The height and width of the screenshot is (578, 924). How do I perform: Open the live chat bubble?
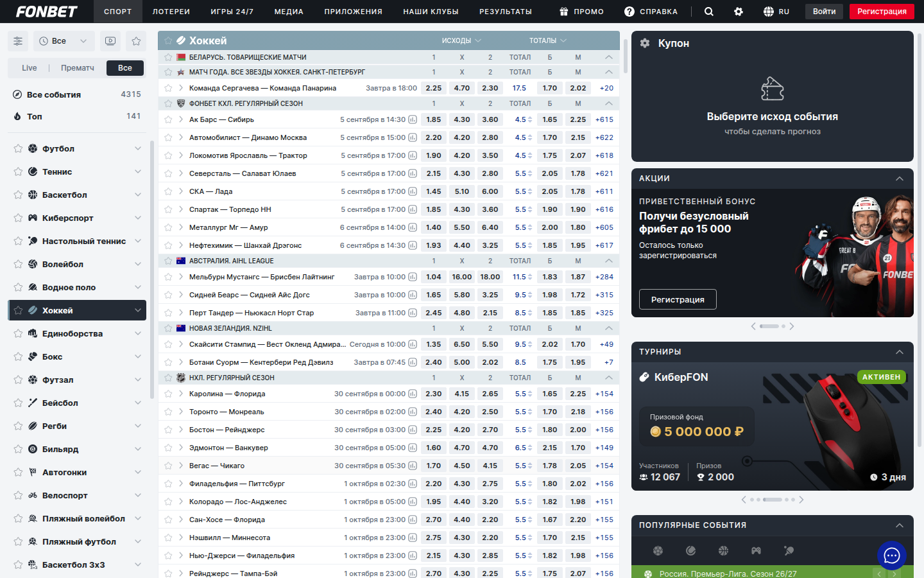[892, 556]
